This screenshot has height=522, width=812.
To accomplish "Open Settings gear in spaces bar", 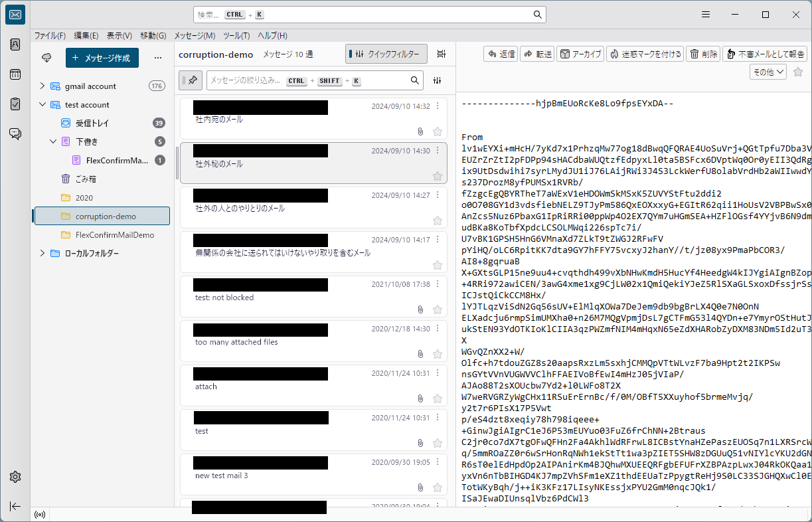I will point(15,477).
